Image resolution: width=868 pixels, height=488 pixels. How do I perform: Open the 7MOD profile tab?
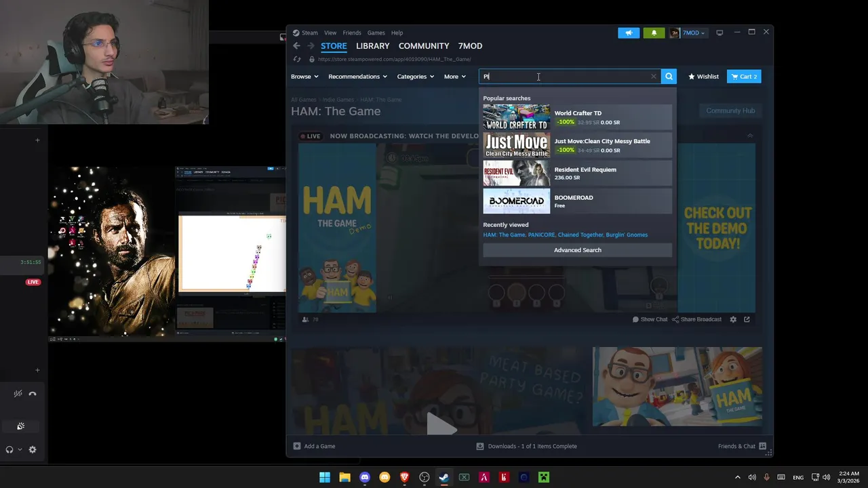(470, 46)
